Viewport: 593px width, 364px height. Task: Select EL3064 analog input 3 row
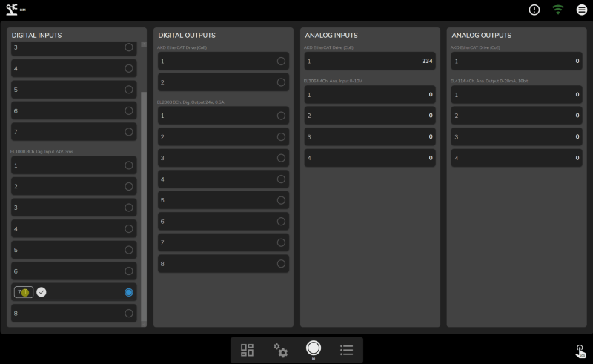[x=370, y=137]
